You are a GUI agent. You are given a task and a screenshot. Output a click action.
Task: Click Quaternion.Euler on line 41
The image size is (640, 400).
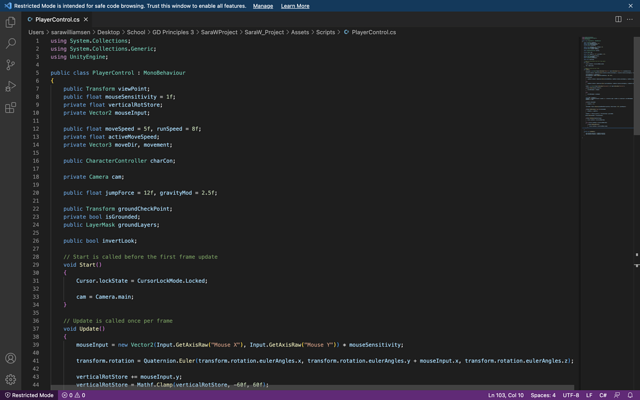pyautogui.click(x=169, y=361)
